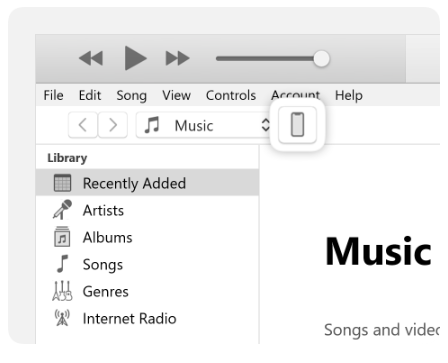Open the Controls menu
Viewport: 448px width, 363px height.
click(231, 96)
